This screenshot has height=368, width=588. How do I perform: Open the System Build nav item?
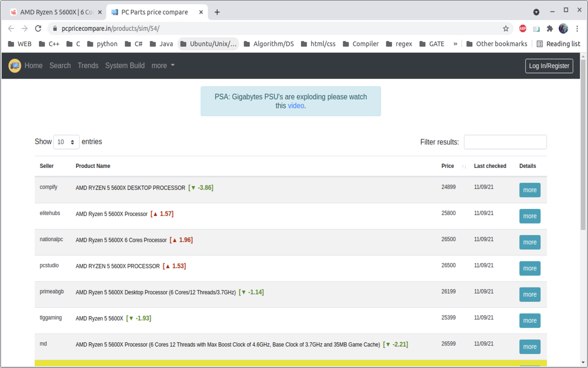click(x=124, y=66)
